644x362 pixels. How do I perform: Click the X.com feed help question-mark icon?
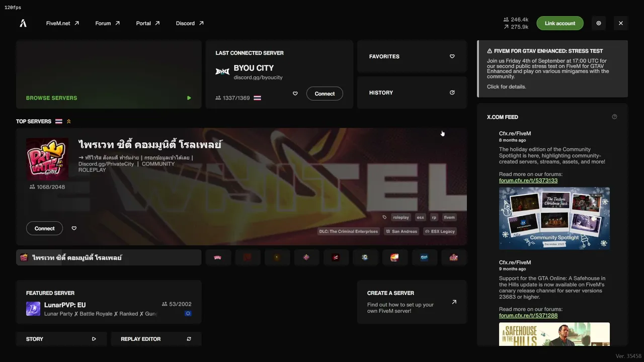pyautogui.click(x=614, y=117)
